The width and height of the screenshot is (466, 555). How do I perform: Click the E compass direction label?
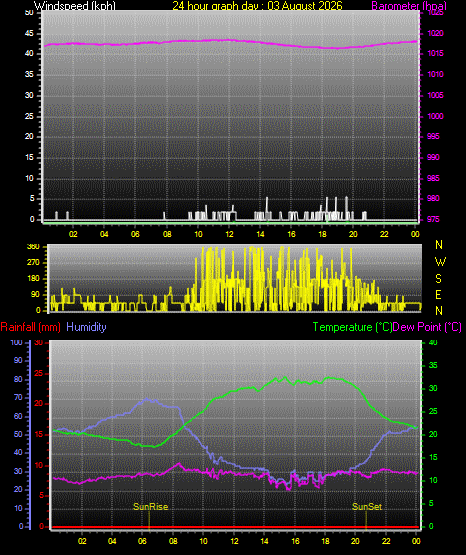pyautogui.click(x=438, y=295)
